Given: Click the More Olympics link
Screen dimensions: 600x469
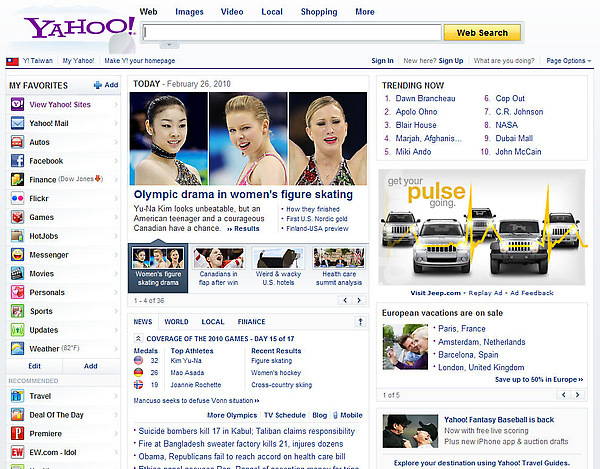Looking at the screenshot, I should pos(232,415).
